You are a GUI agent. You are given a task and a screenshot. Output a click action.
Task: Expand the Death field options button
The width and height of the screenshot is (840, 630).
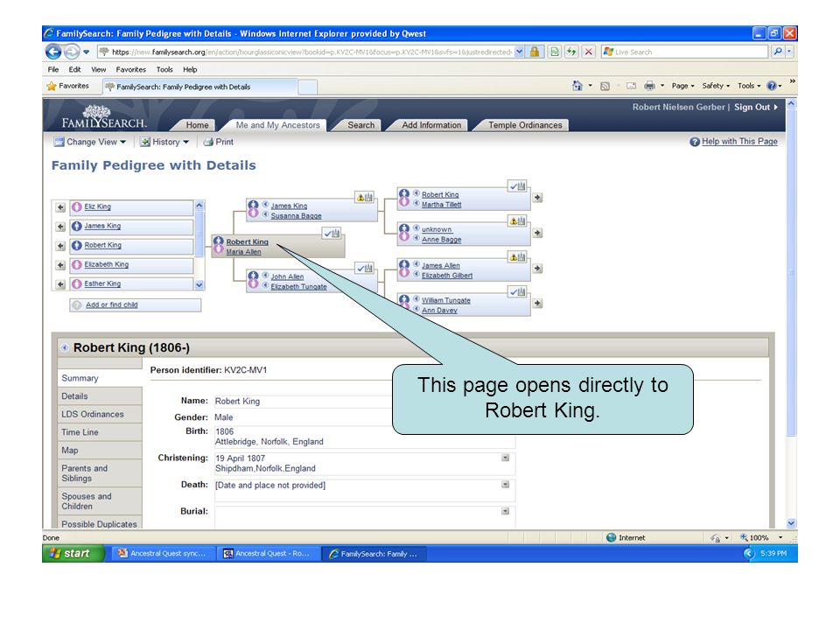point(505,484)
